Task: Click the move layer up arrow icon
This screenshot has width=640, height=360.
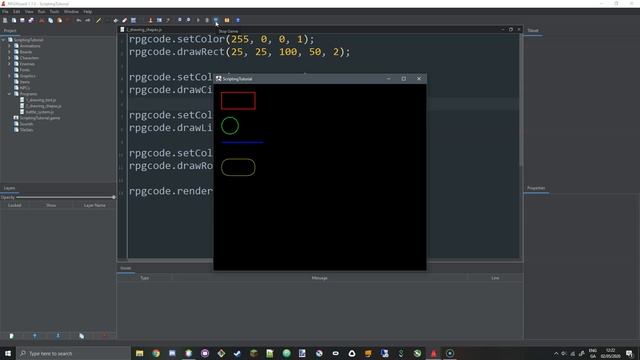Action: (x=35, y=336)
